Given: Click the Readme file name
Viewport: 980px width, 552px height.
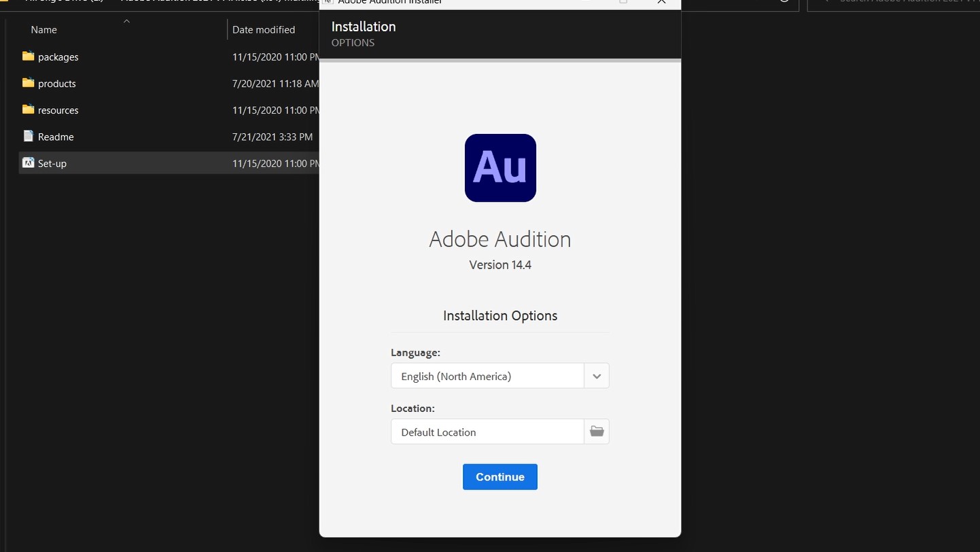Looking at the screenshot, I should coord(56,137).
